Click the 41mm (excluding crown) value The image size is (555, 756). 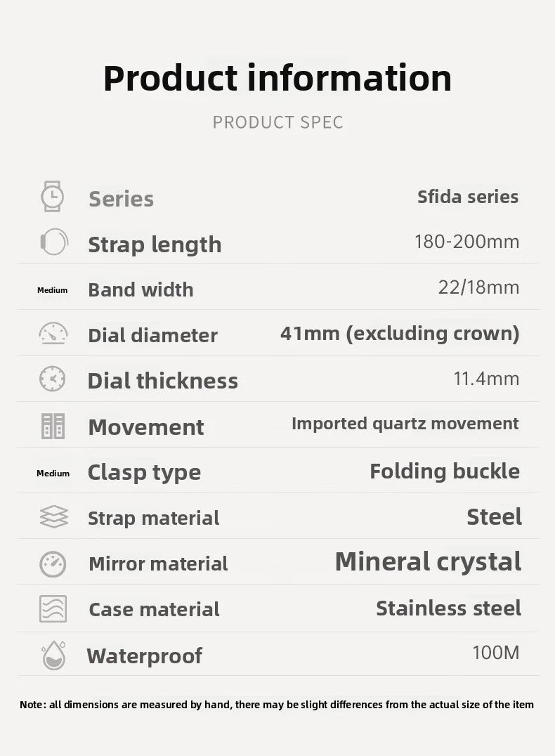(x=400, y=334)
